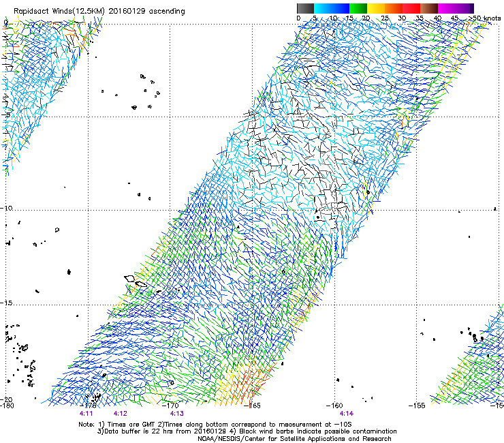The width and height of the screenshot is (504, 443).
Task: Click the '-175' longitude axis label
Action: click(89, 406)
